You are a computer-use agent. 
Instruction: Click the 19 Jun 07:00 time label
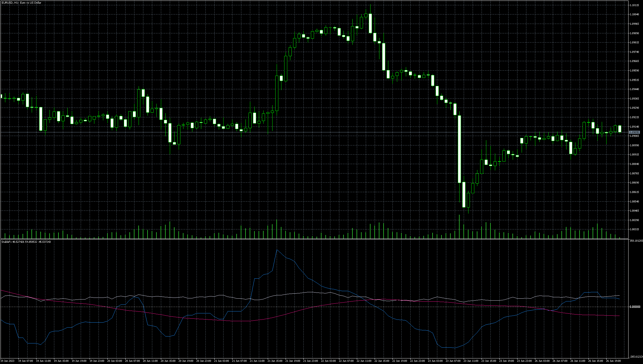[26, 361]
